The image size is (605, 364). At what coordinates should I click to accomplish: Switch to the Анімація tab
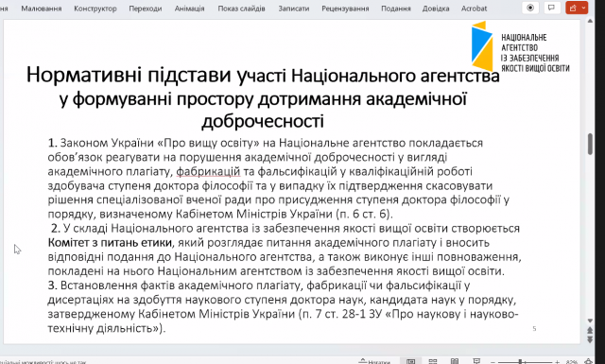189,9
